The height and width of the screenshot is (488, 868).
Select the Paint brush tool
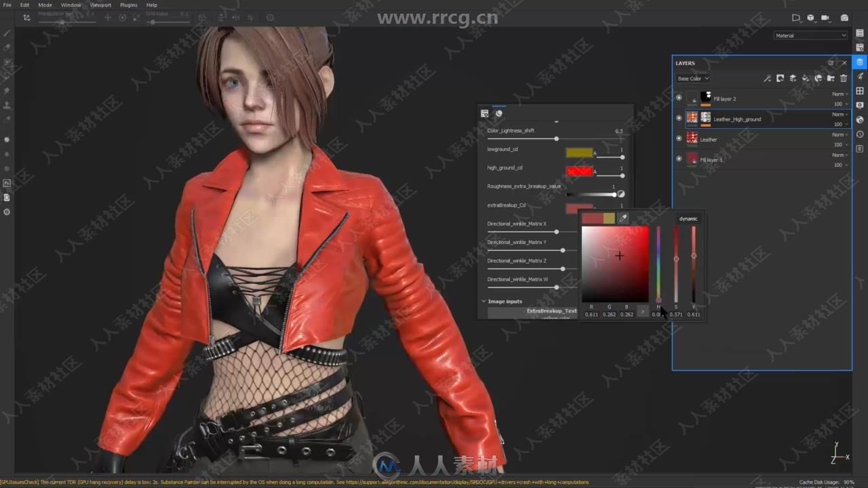point(7,33)
